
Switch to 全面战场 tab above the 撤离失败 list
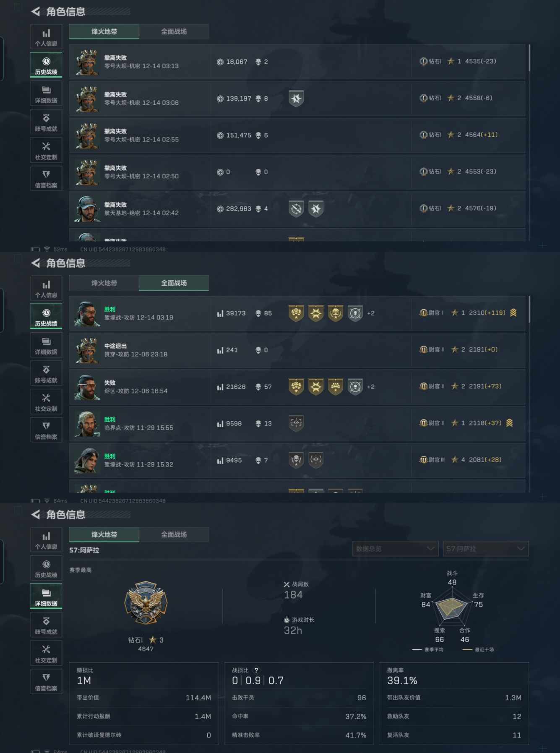click(174, 31)
